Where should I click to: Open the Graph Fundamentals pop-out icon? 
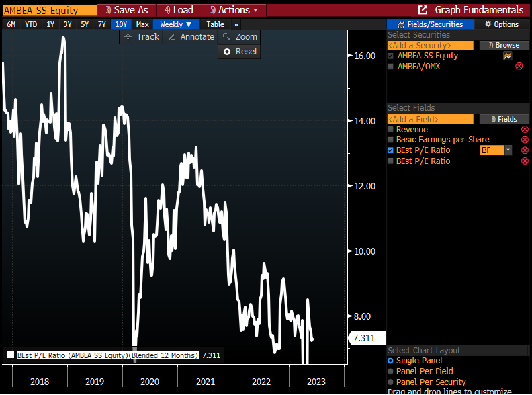click(x=423, y=10)
